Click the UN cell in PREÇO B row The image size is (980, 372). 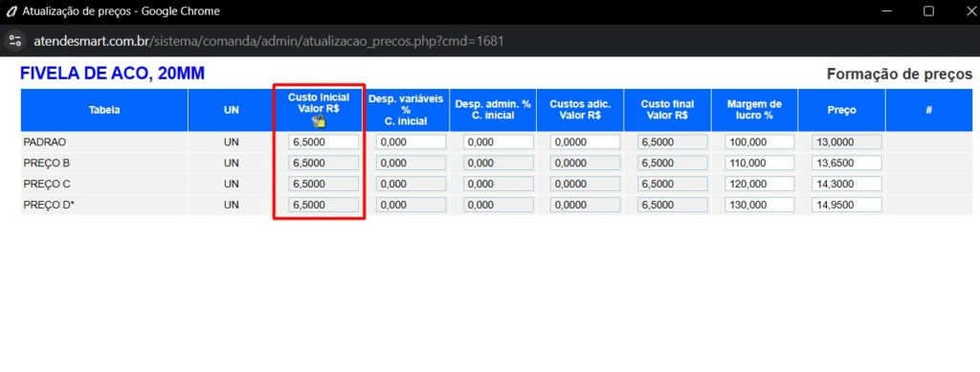(x=232, y=163)
